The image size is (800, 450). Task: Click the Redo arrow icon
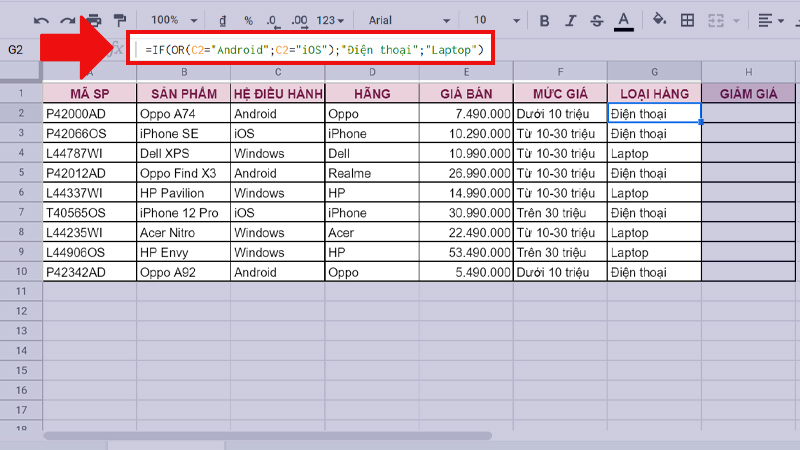(x=67, y=20)
